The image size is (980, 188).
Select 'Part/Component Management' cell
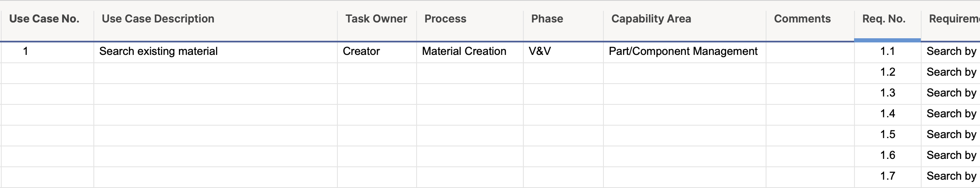pyautogui.click(x=685, y=52)
